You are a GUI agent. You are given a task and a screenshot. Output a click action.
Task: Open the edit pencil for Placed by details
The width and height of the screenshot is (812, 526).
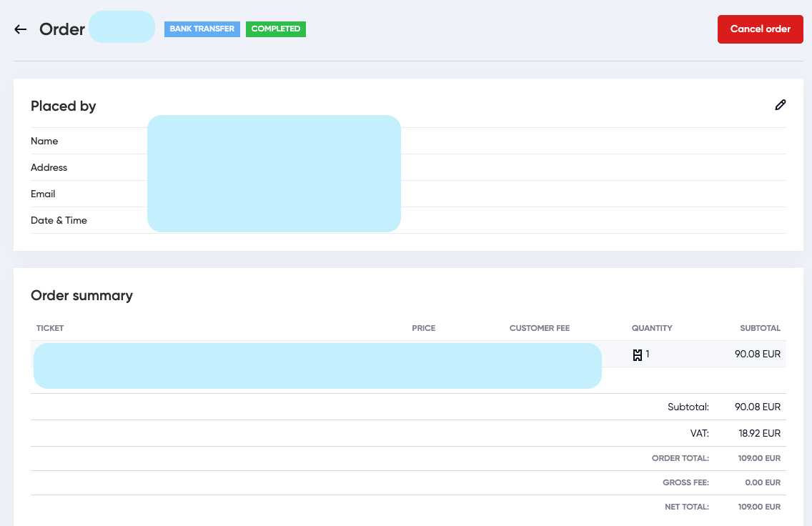[x=781, y=104]
